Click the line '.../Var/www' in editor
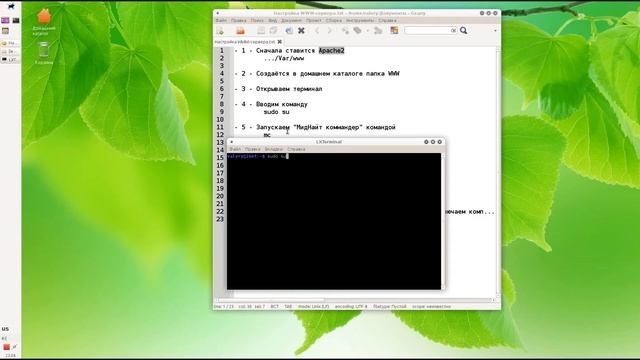Image resolution: width=640 pixels, height=360 pixels. point(284,58)
